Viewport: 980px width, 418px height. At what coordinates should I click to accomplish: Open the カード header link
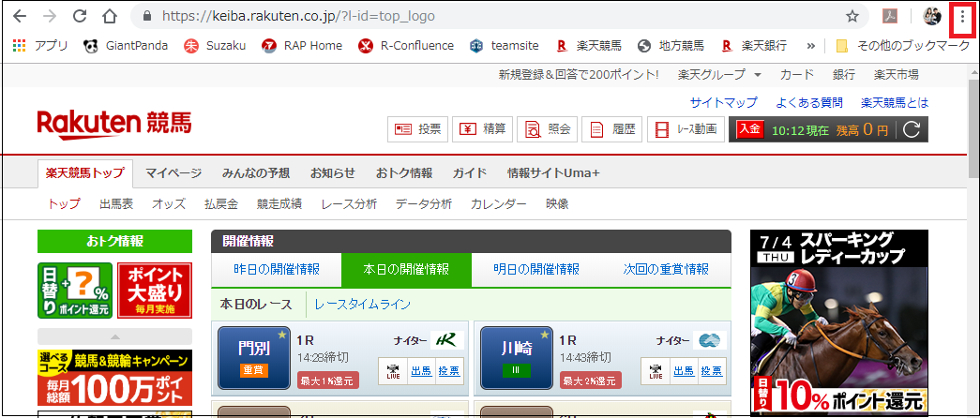point(797,75)
